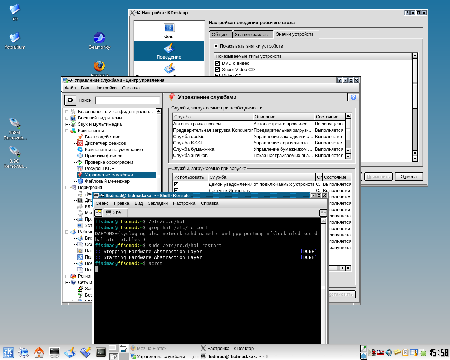The width and height of the screenshot is (450, 360).
Task: Click the close tab button in Konsole tab bar
Action: coord(323,213)
